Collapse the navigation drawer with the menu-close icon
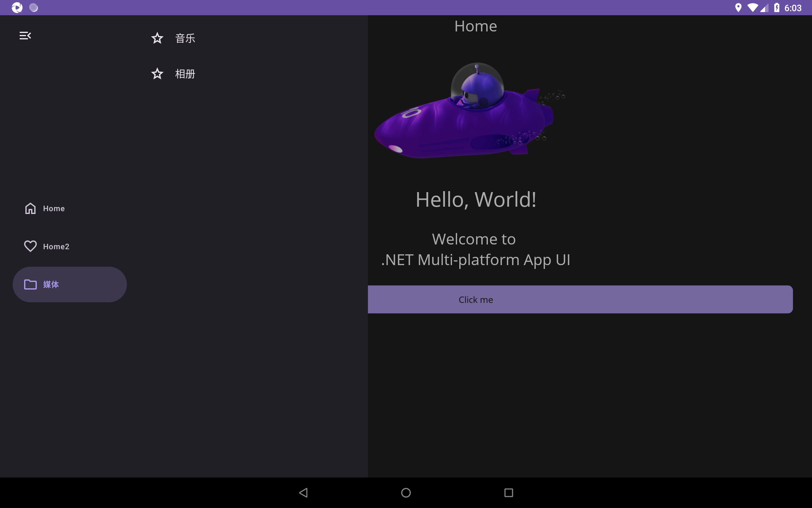Viewport: 812px width, 508px height. point(25,36)
